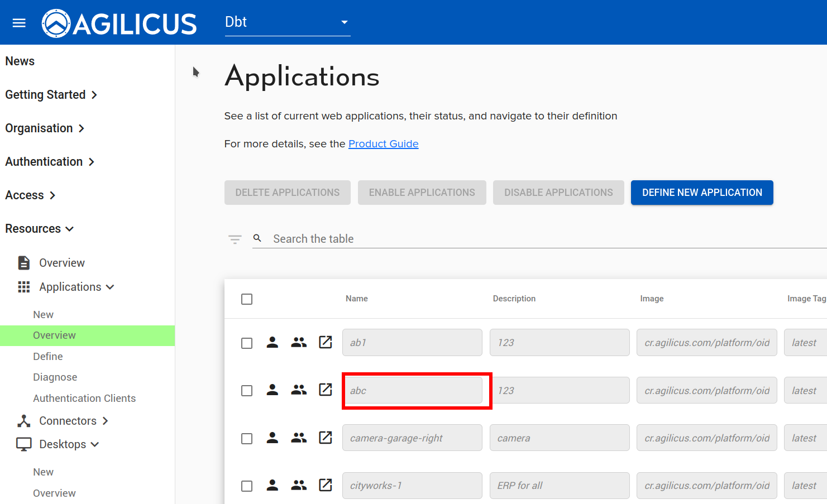
Task: Click the single user icon for ab1
Action: coord(273,343)
